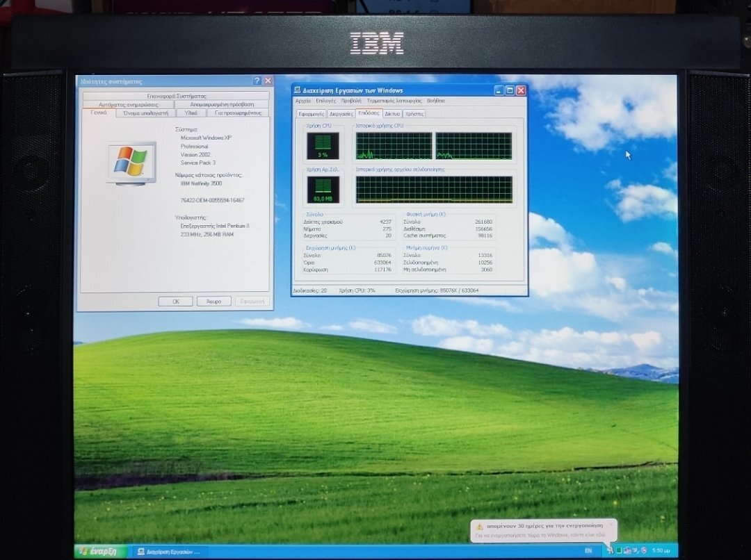Screen dimensions: 751x560
Task: Click status bar commit charge '85076K / 633064'
Action: (x=460, y=290)
